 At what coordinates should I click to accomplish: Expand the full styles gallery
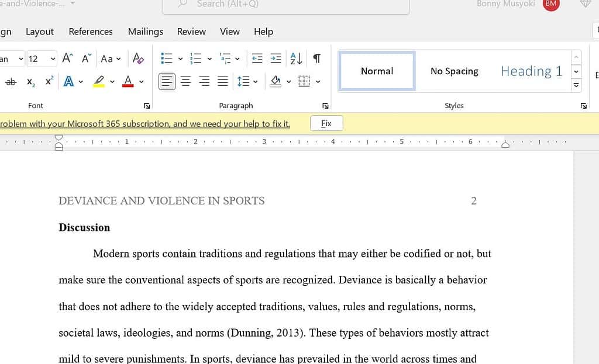click(576, 85)
